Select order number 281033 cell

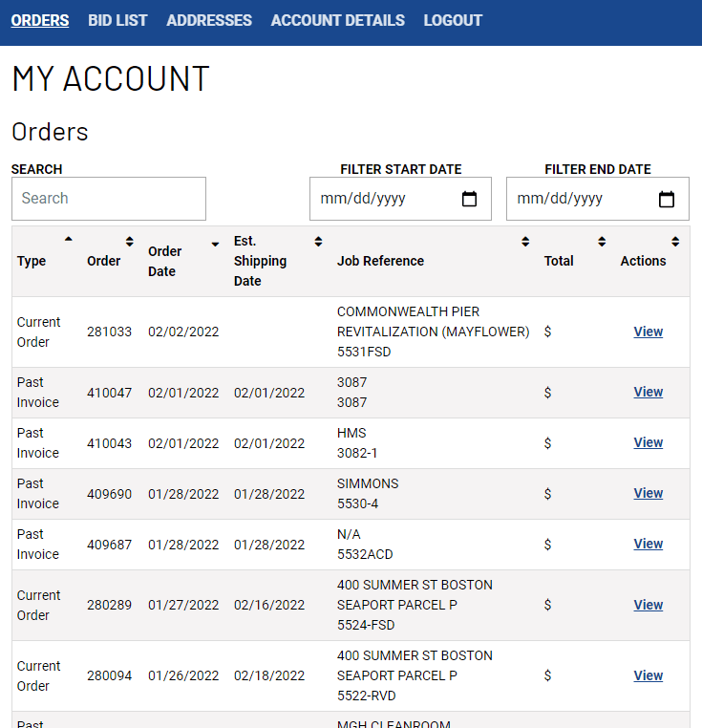click(x=109, y=332)
